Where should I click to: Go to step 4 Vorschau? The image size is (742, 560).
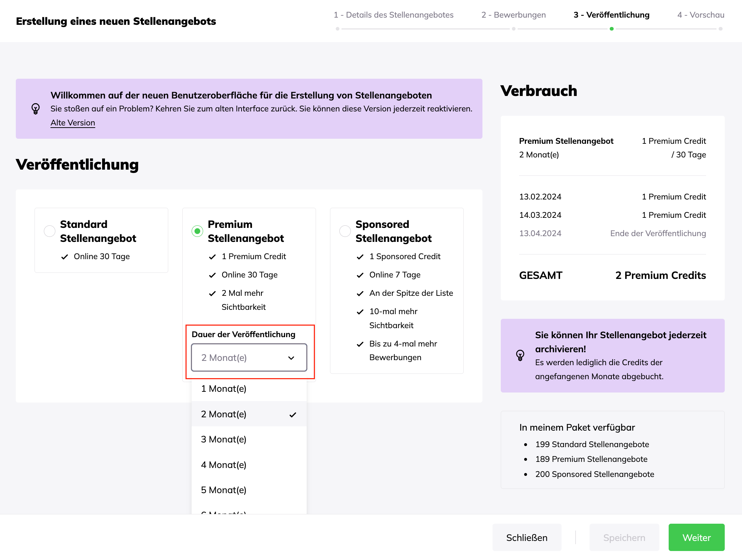coord(700,15)
